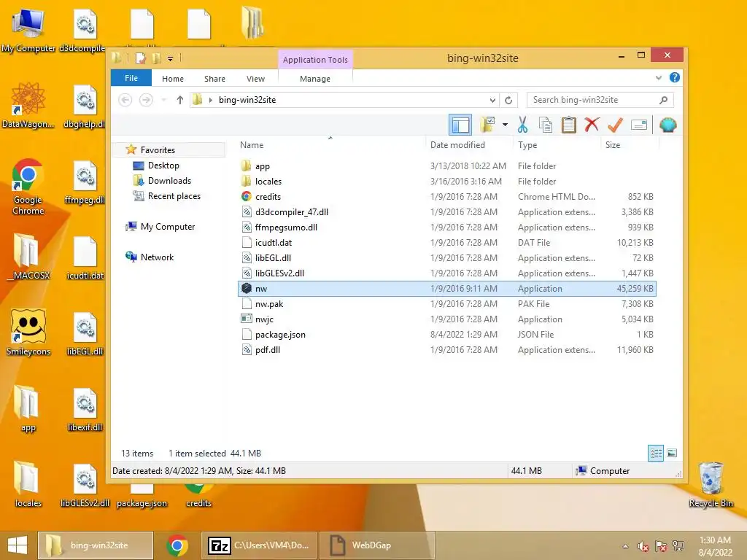Toggle the navigation pane layout button
Image resolution: width=747 pixels, height=560 pixels.
[x=460, y=125]
